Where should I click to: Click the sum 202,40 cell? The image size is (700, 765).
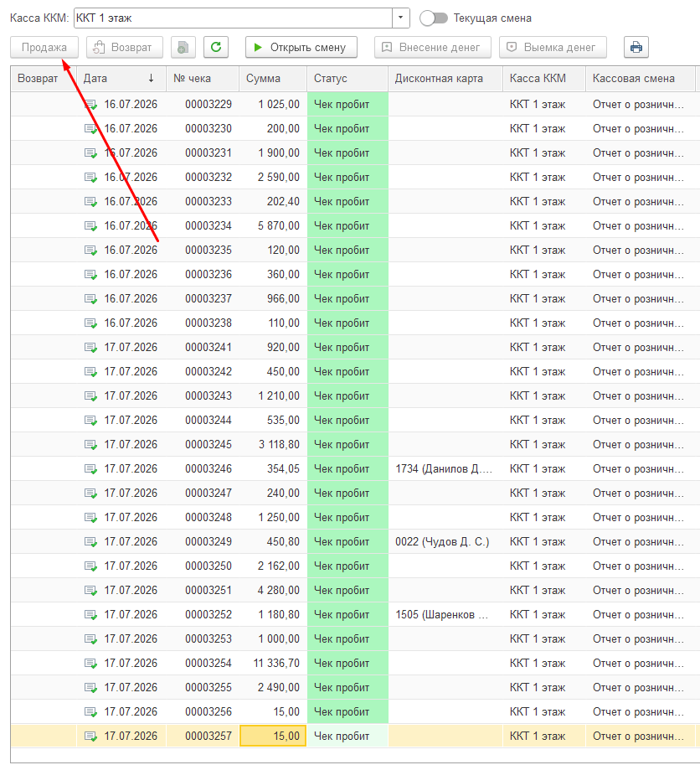point(273,201)
